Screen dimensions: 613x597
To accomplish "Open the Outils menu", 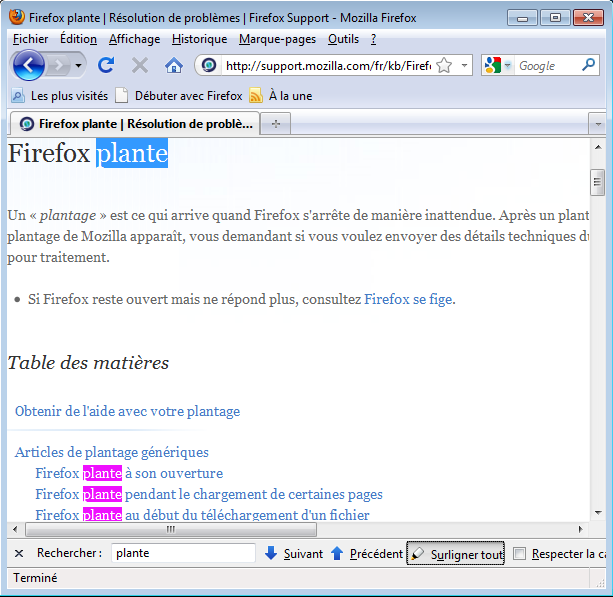I will tap(343, 39).
